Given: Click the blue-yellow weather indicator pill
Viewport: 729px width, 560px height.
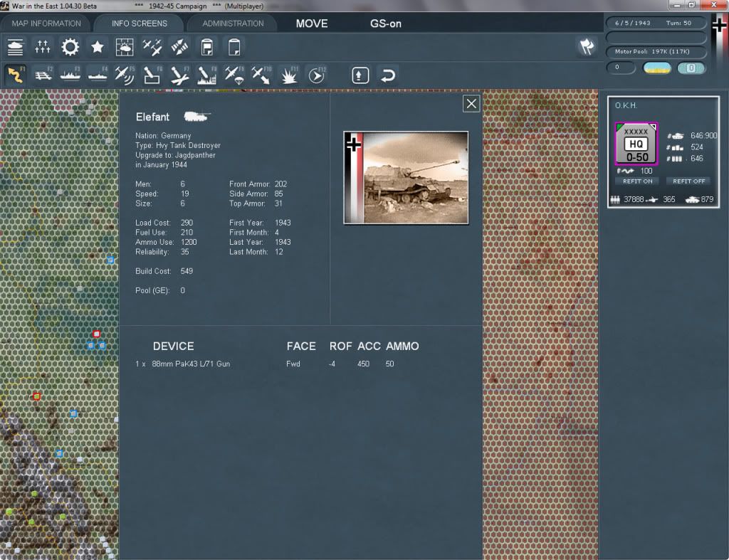Looking at the screenshot, I should click(656, 68).
